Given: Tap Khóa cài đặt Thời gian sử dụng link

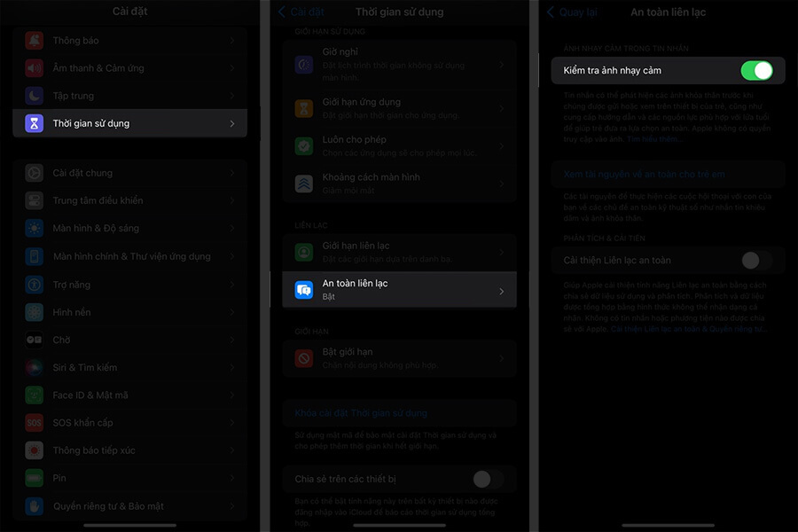Looking at the screenshot, I should click(x=361, y=413).
